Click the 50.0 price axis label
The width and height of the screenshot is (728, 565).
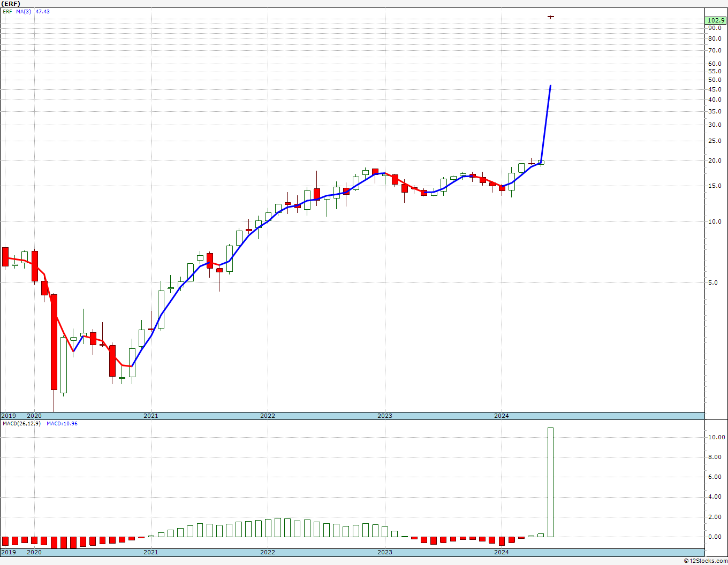click(x=714, y=80)
